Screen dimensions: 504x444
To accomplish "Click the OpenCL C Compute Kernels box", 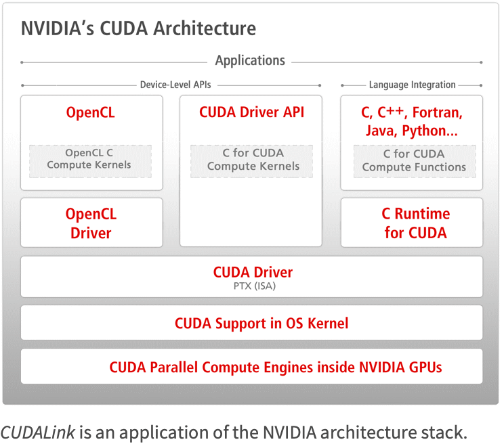I will click(89, 160).
